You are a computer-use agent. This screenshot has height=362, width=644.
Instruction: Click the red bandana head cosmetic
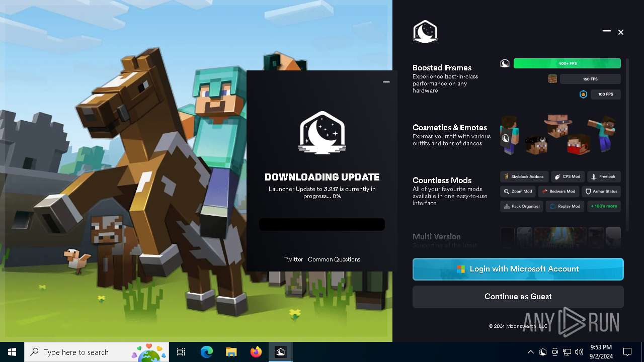click(579, 144)
